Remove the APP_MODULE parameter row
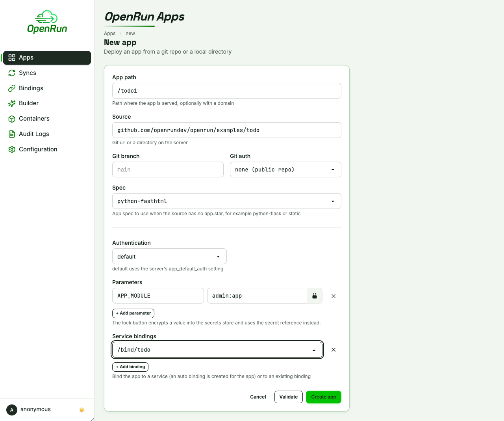504x421 pixels. [334, 296]
